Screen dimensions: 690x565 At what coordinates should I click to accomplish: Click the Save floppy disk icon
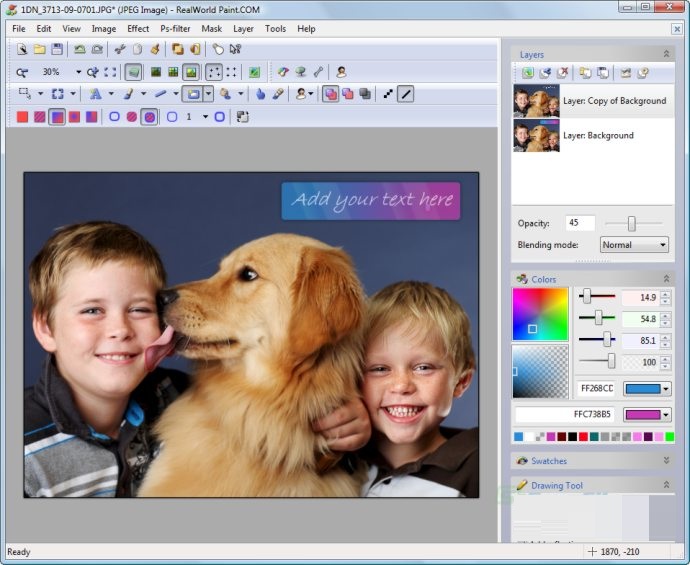57,48
